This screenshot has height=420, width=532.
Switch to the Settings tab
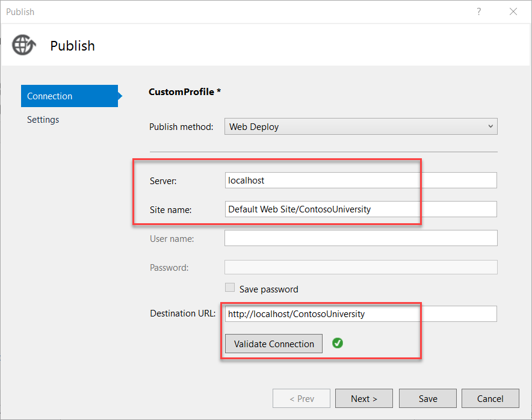coord(43,119)
